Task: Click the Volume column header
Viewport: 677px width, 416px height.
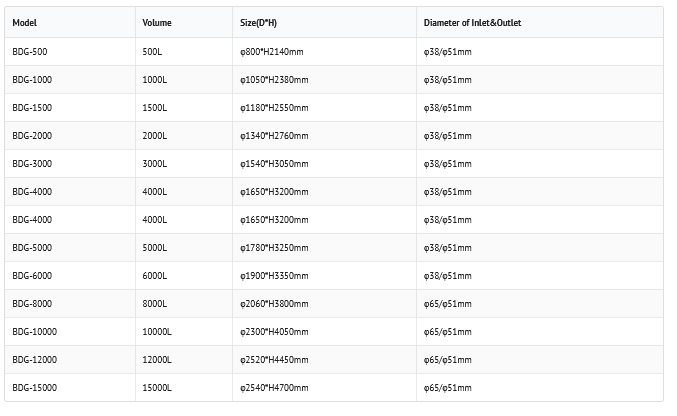Action: [x=157, y=22]
